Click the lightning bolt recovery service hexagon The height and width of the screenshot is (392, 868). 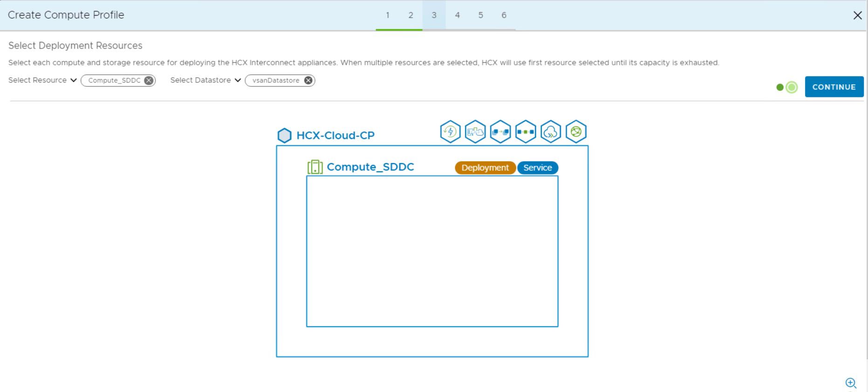click(x=450, y=132)
